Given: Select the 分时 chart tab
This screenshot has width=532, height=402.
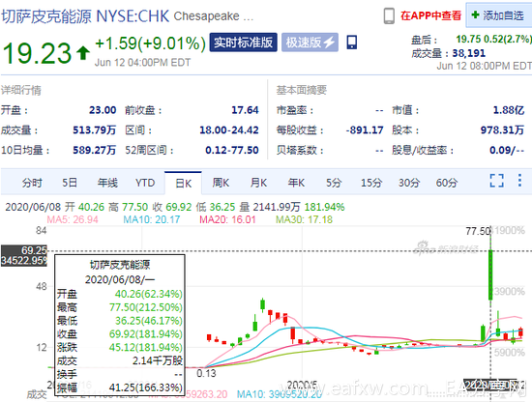Looking at the screenshot, I should point(32,183).
